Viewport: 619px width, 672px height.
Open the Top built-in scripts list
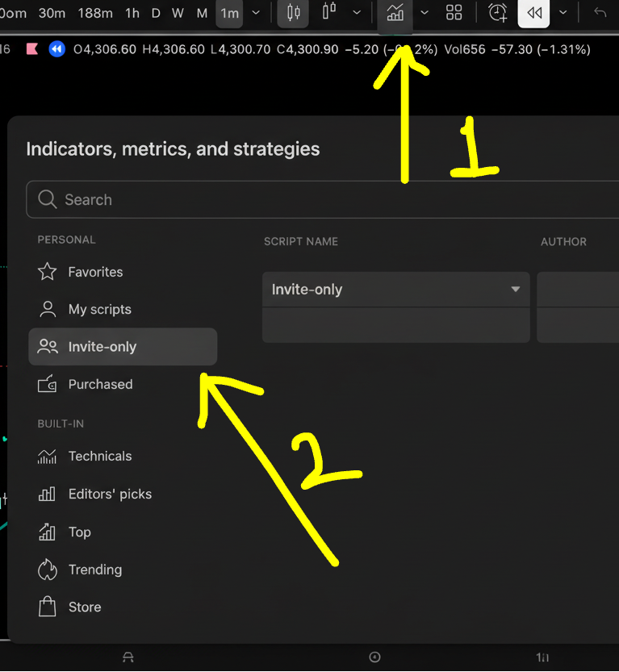(79, 532)
